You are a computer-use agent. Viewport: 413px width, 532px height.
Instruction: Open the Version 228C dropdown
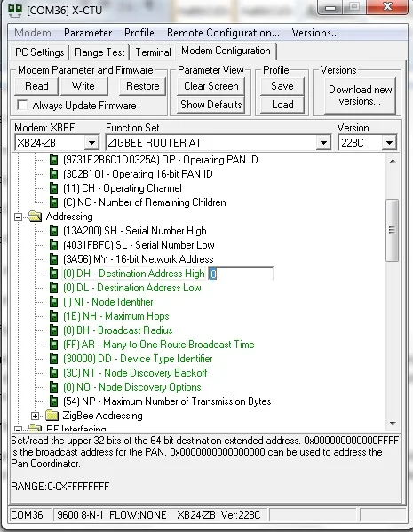(x=389, y=143)
